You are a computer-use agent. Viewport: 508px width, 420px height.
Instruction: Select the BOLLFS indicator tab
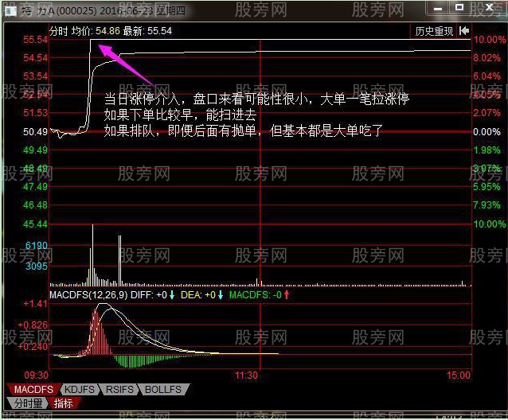163,389
